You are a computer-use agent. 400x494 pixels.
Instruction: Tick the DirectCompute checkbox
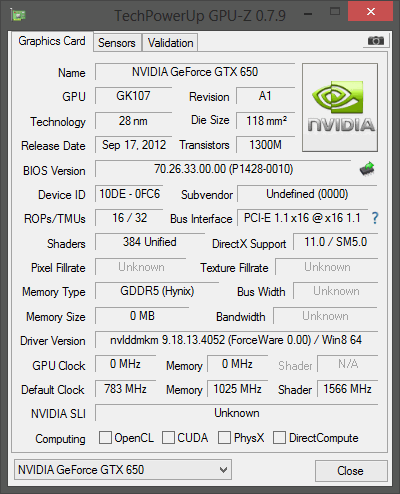coord(279,437)
